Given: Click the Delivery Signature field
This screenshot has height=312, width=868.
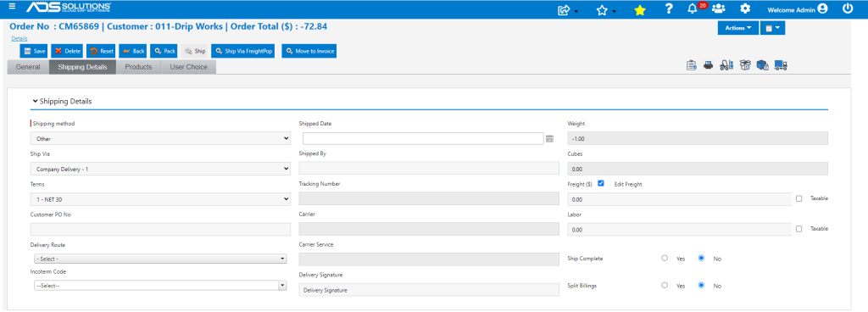Looking at the screenshot, I should [429, 290].
